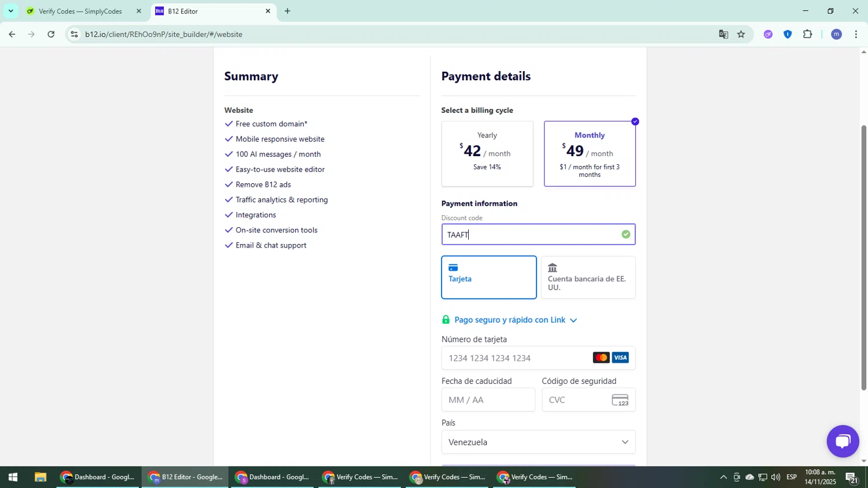The image size is (868, 488).
Task: Open first Dashboard Chrome taskbar window
Action: [98, 478]
